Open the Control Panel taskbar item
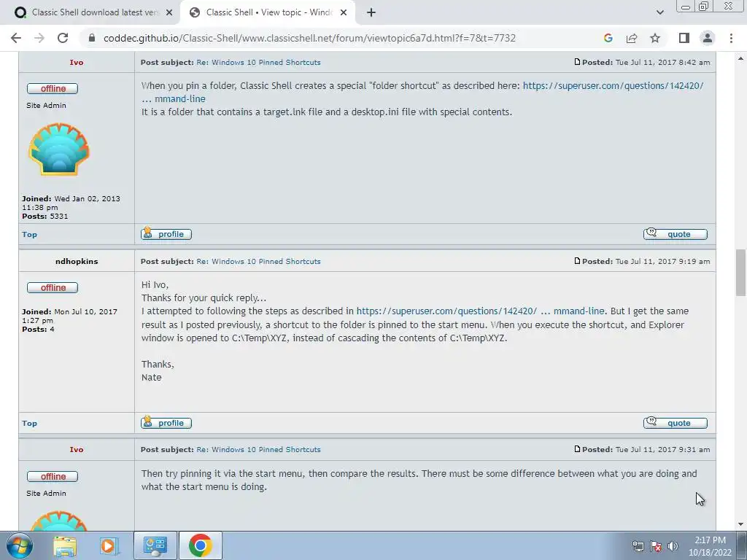Viewport: 747px width, 560px height. point(155,545)
